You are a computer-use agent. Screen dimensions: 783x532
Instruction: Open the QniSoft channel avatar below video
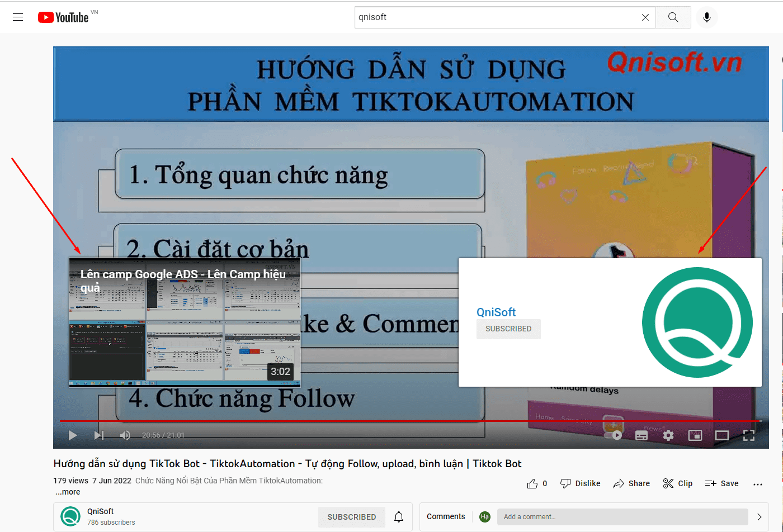tap(70, 516)
